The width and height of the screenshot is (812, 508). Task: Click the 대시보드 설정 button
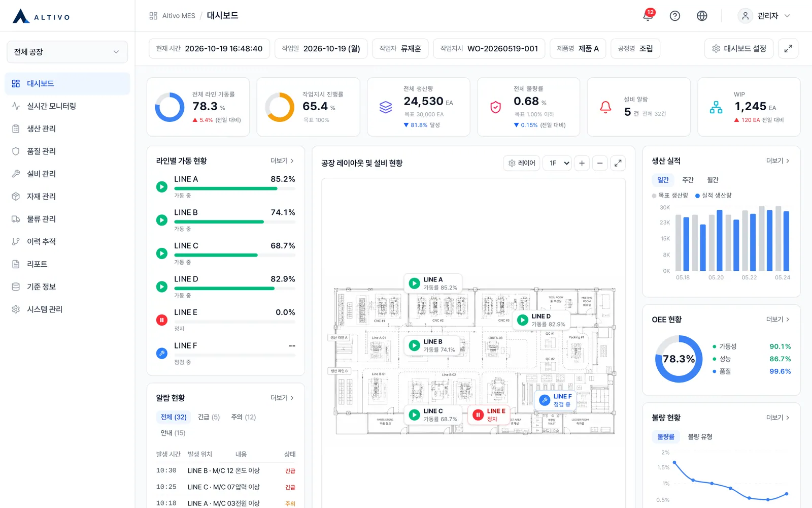739,49
